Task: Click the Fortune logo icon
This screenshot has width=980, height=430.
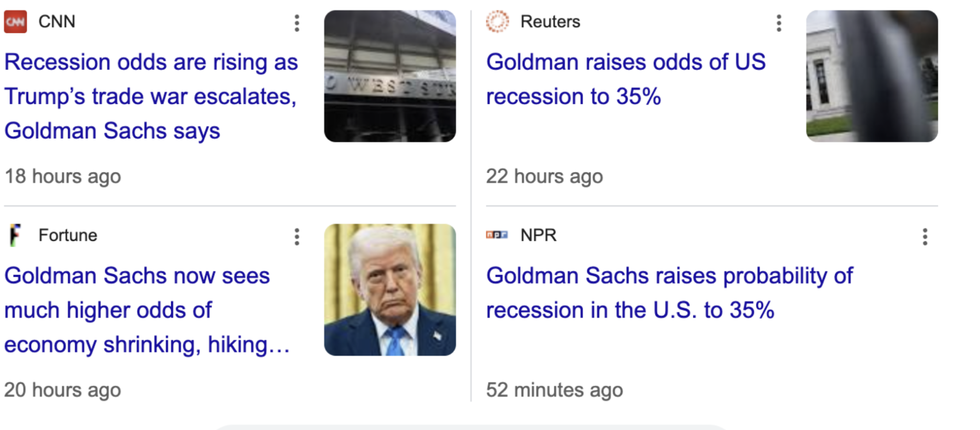Action: tap(15, 235)
